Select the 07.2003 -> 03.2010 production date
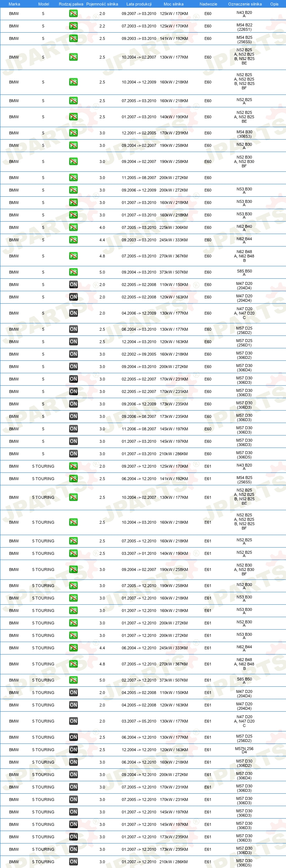Viewport: 286px width, 868px height. [139, 26]
